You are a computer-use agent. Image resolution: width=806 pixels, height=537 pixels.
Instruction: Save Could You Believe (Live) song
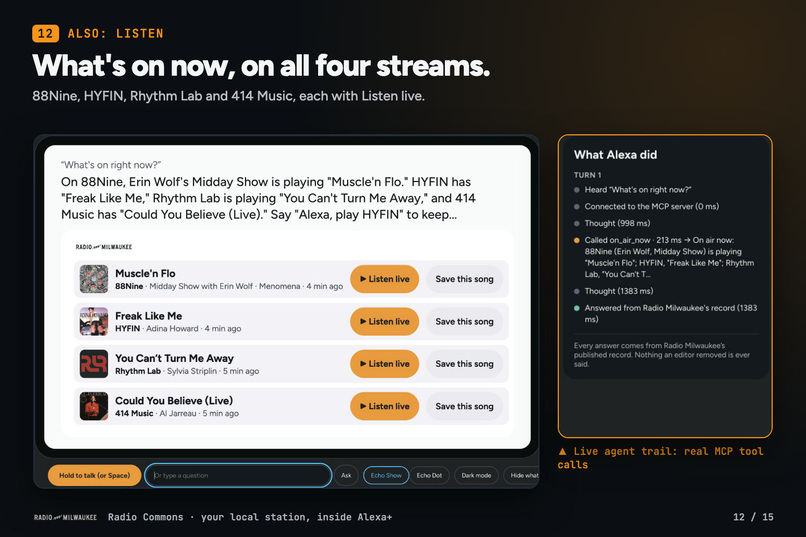click(x=464, y=406)
